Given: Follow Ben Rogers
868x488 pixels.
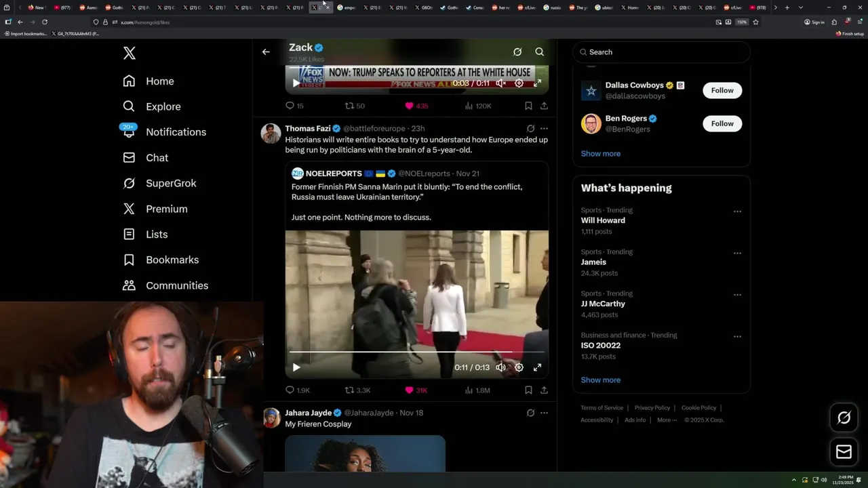Looking at the screenshot, I should point(722,123).
